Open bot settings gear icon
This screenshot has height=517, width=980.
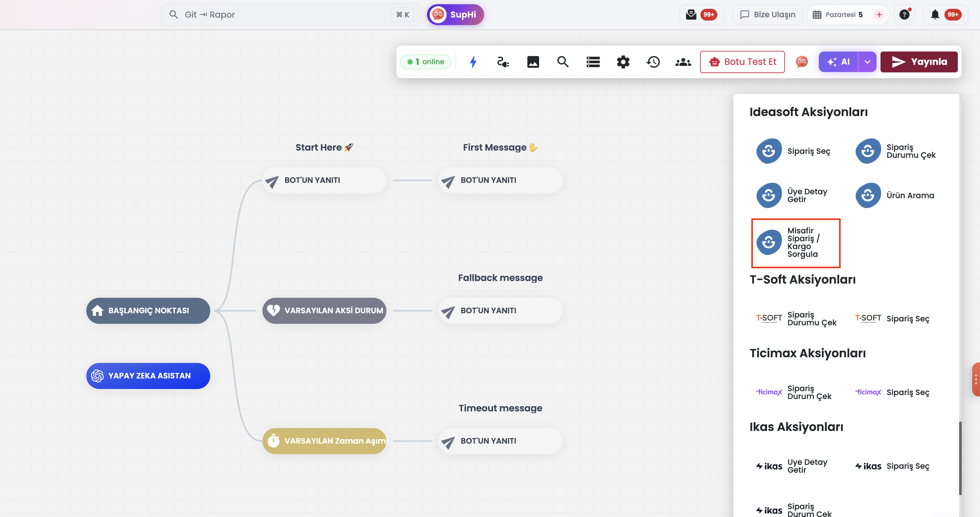click(623, 62)
